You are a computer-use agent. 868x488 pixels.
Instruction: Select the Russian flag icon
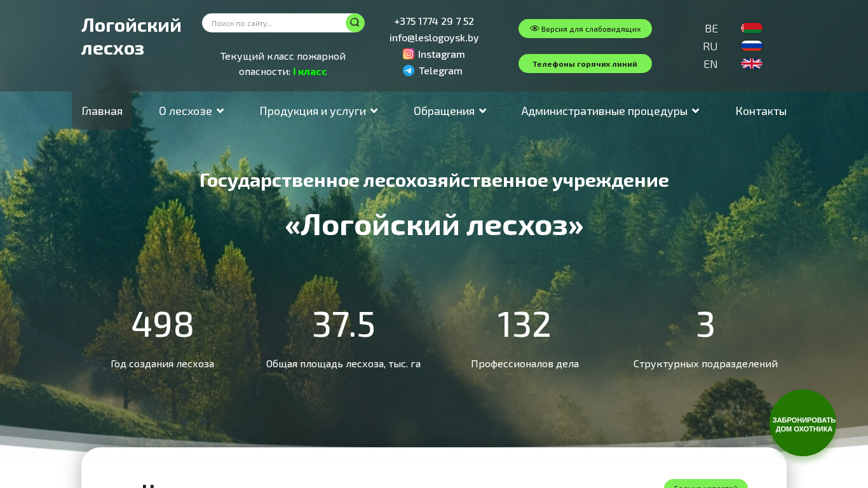pyautogui.click(x=752, y=46)
